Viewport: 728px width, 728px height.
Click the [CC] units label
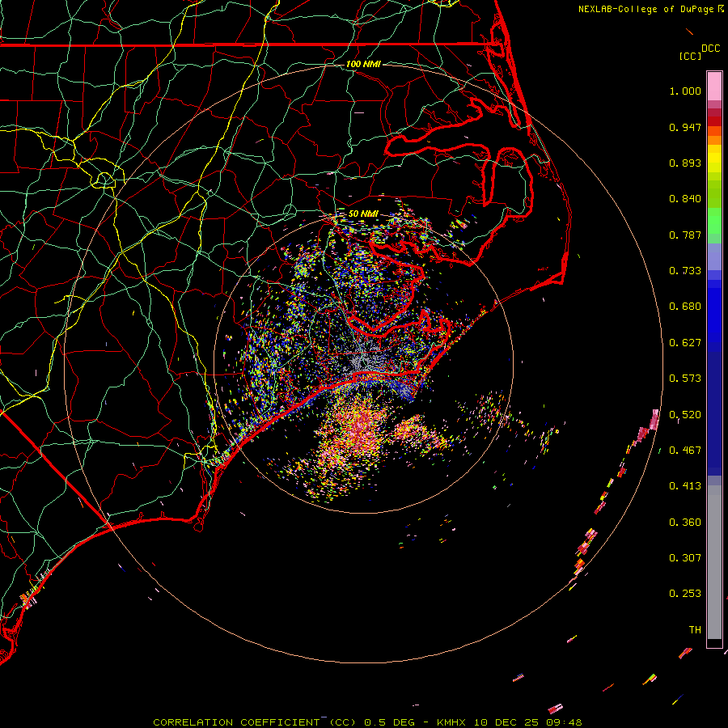(x=690, y=56)
